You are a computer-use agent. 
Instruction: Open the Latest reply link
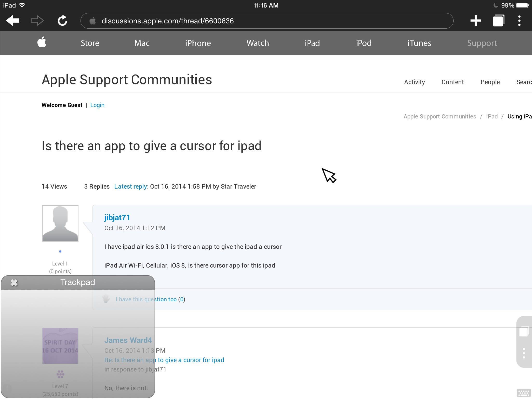click(131, 187)
